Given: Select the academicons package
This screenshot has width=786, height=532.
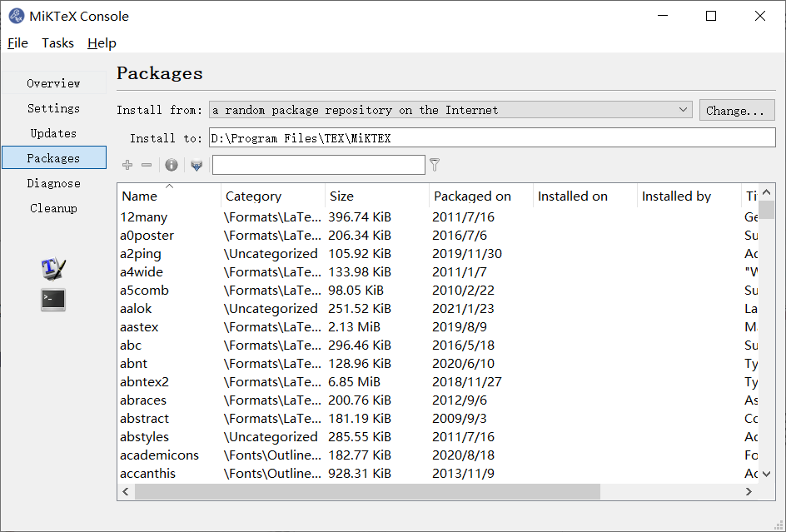Looking at the screenshot, I should coord(439,455).
